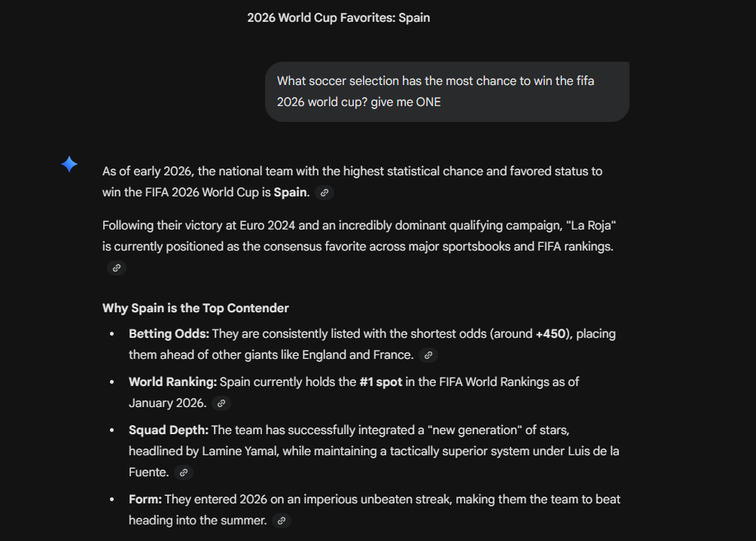This screenshot has height=541, width=756.
Task: Click the 'World Ranking:' bullet label
Action: [172, 381]
